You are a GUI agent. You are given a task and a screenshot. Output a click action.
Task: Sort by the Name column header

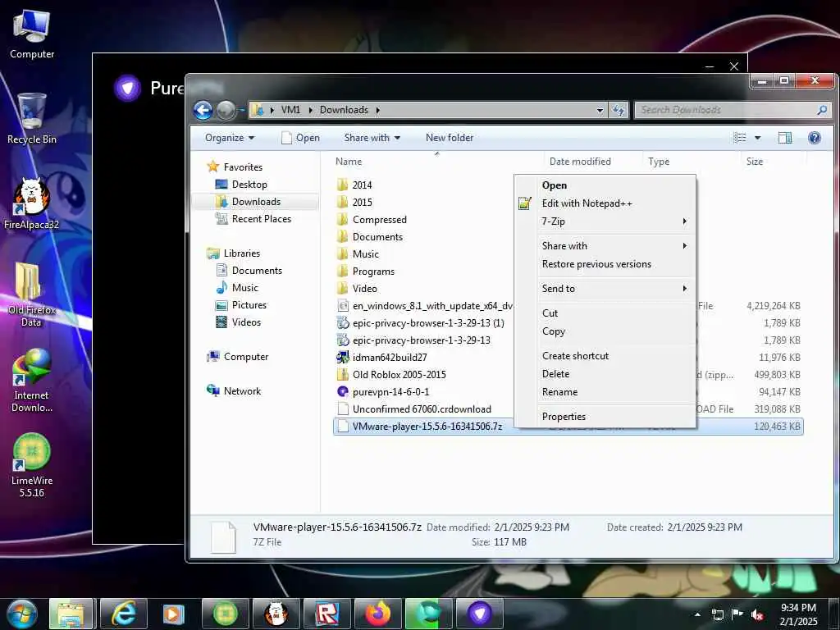[x=436, y=162]
